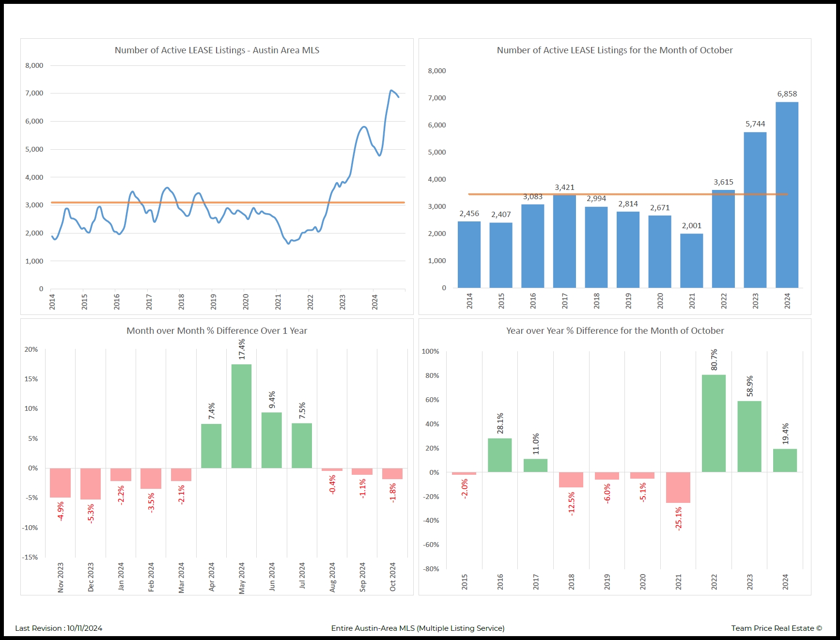Select the Jul 2024 7.5% green bar
This screenshot has height=640, width=840.
click(301, 445)
